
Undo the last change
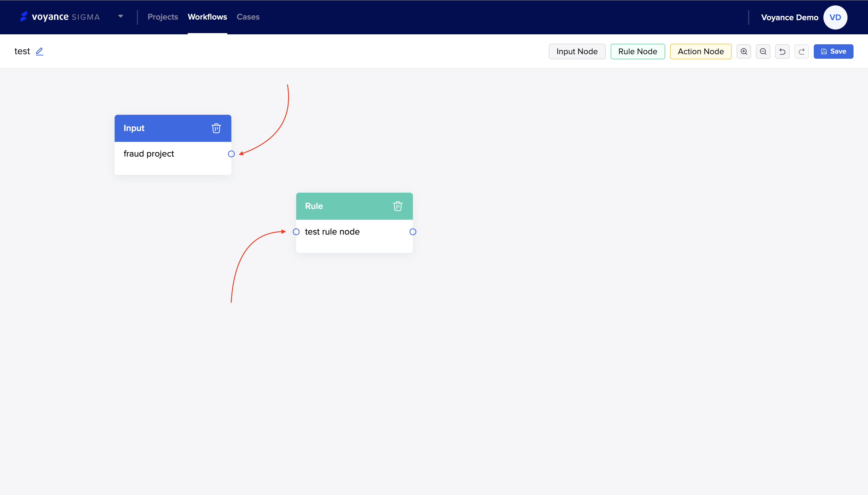[x=782, y=51]
